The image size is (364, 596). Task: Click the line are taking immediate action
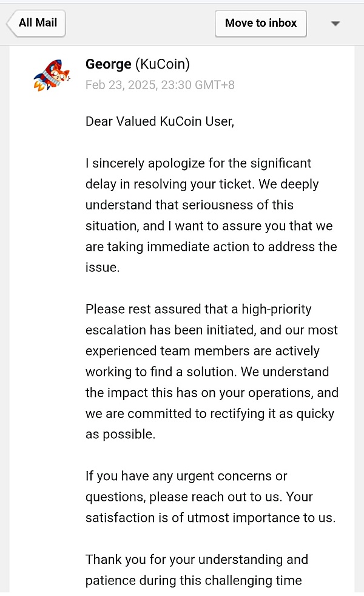pyautogui.click(x=211, y=246)
